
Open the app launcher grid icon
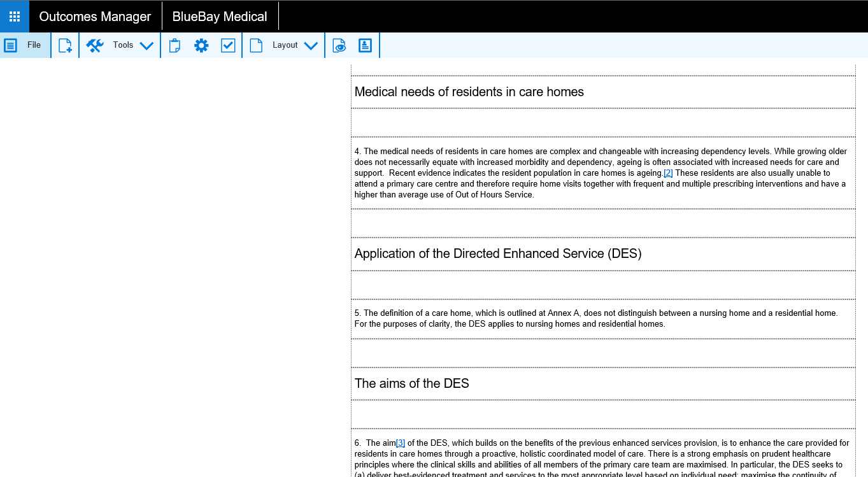[x=14, y=17]
